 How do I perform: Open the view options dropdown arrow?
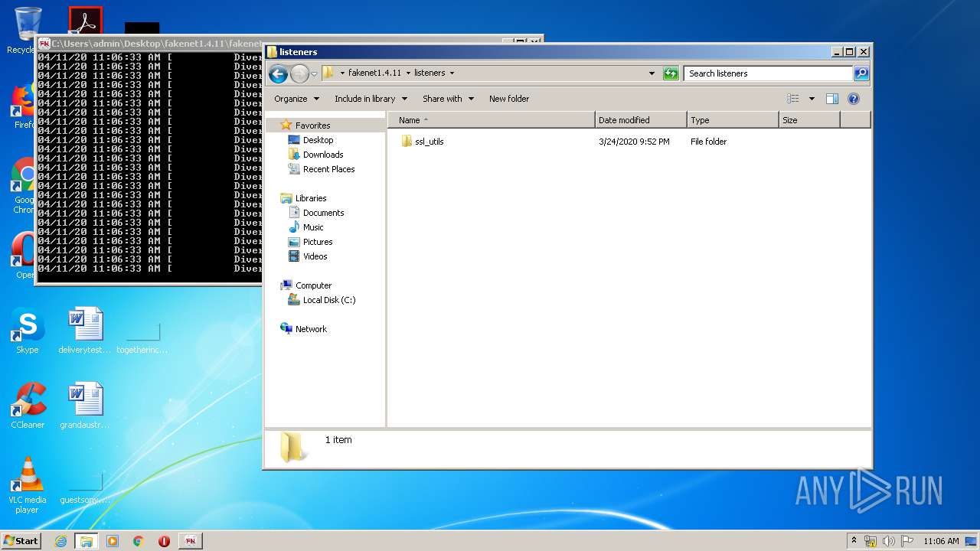(x=812, y=99)
